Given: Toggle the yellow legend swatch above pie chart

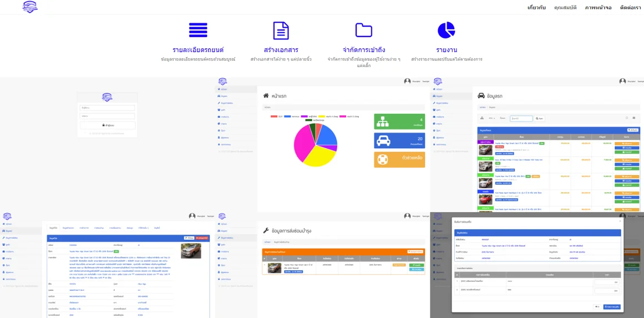Looking at the screenshot, I should (x=321, y=117).
